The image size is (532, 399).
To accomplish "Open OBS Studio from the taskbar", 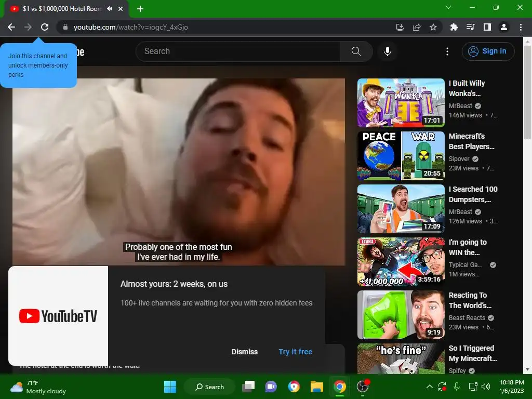I will pos(362,387).
